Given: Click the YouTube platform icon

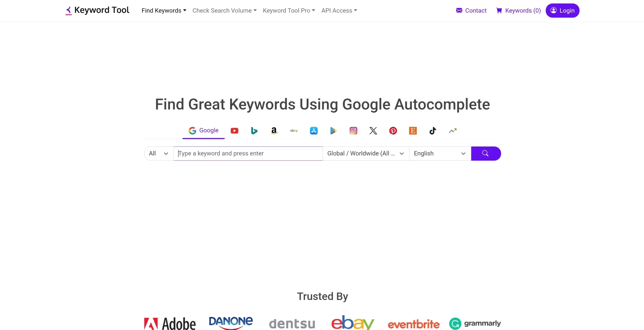Looking at the screenshot, I should tap(235, 130).
